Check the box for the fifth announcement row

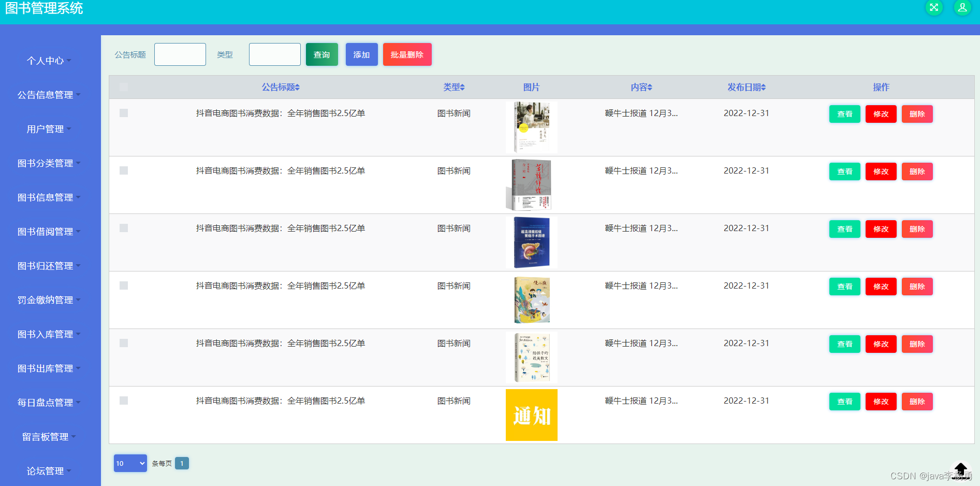coord(124,343)
